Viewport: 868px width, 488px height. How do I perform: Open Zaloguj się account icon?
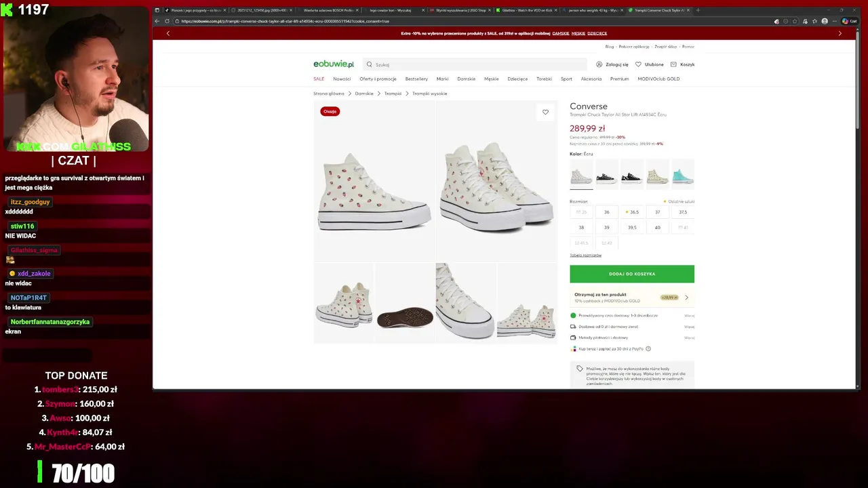(599, 64)
